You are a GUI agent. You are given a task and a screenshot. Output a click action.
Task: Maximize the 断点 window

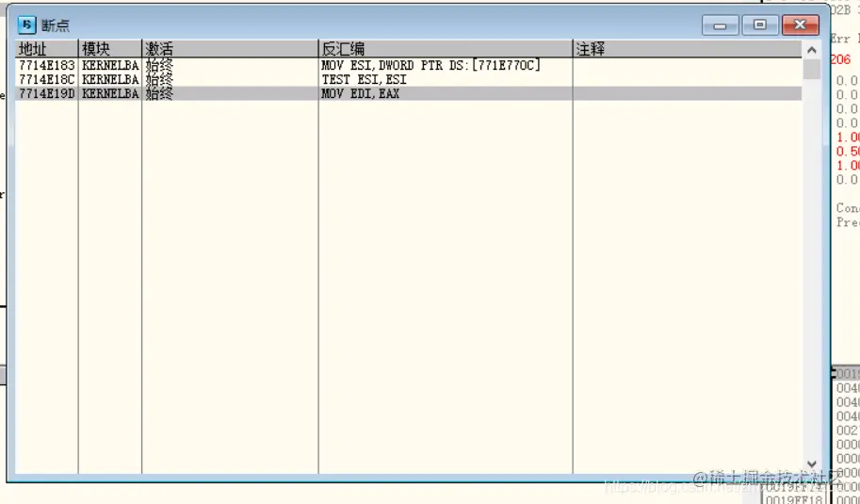point(759,25)
